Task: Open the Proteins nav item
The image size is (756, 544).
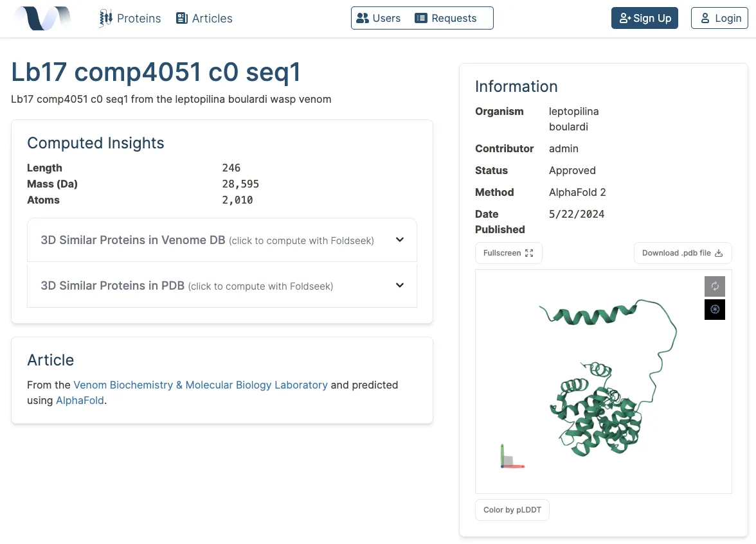Action: 130,19
